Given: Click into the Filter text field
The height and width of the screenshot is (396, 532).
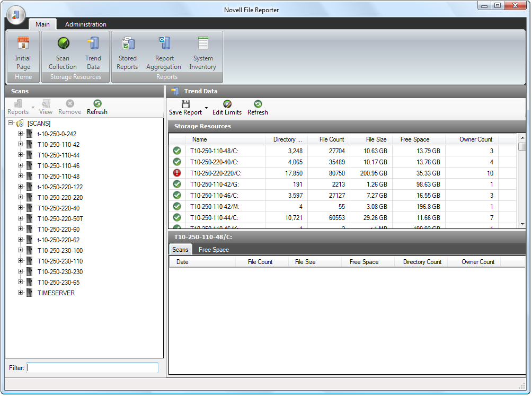Looking at the screenshot, I should pyautogui.click(x=92, y=368).
